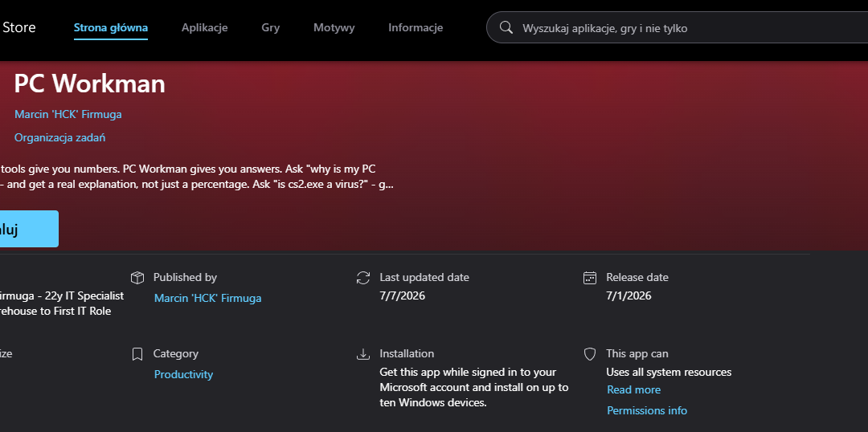This screenshot has width=868, height=432.
Task: Open the Organizacja zadań category link
Action: click(x=59, y=138)
